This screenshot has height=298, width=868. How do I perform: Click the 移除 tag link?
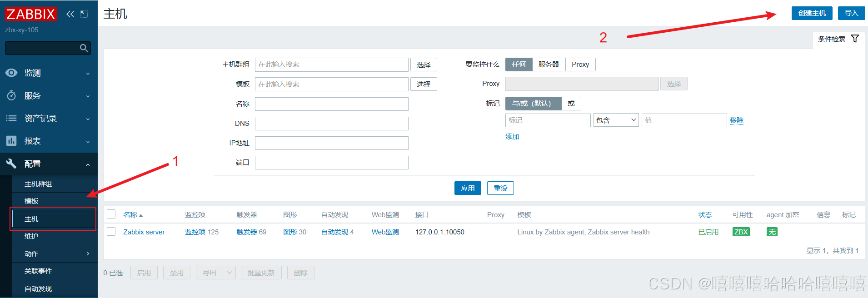736,120
